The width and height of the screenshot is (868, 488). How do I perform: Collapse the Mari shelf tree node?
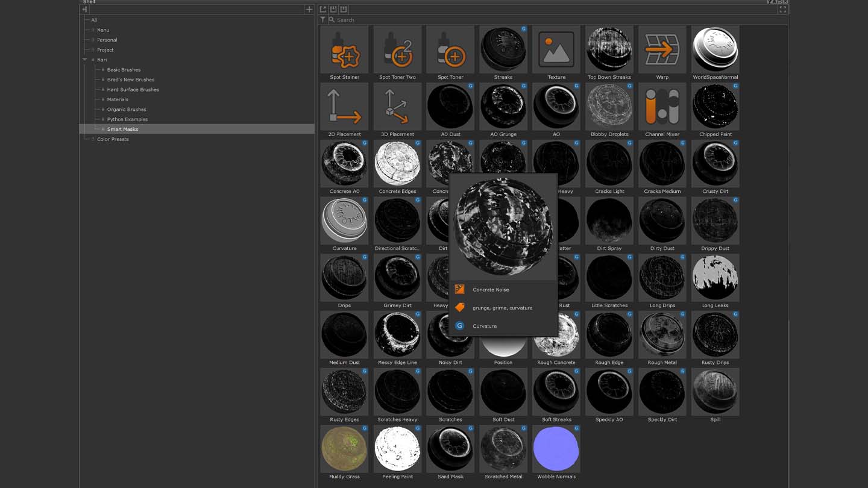pos(85,60)
